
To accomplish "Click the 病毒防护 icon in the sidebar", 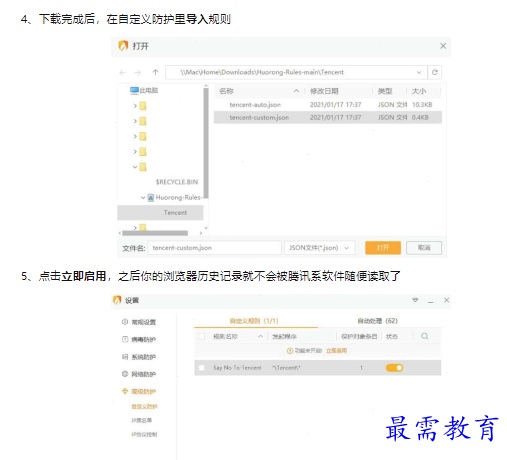I will coord(125,339).
